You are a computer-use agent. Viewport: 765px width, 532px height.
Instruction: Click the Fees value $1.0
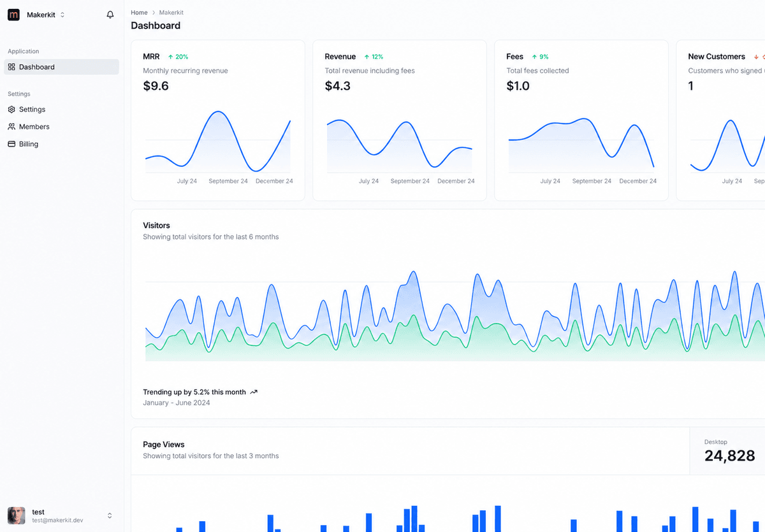518,86
